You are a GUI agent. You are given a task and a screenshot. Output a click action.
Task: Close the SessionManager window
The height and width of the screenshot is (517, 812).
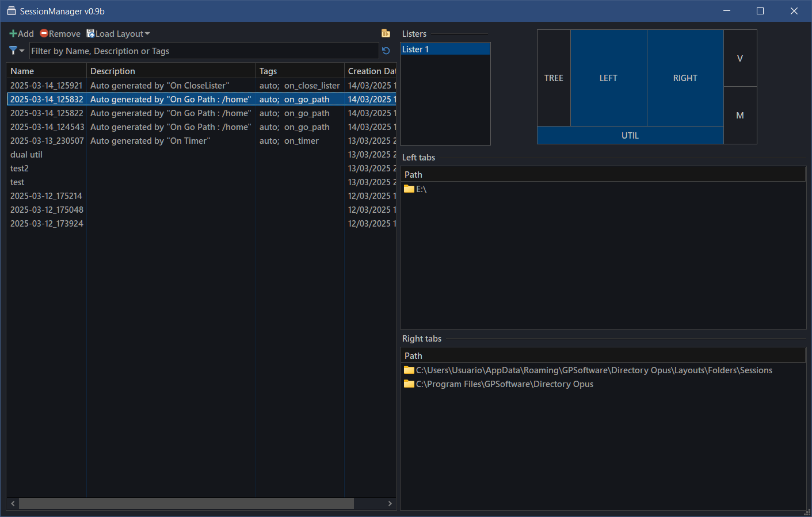(794, 11)
